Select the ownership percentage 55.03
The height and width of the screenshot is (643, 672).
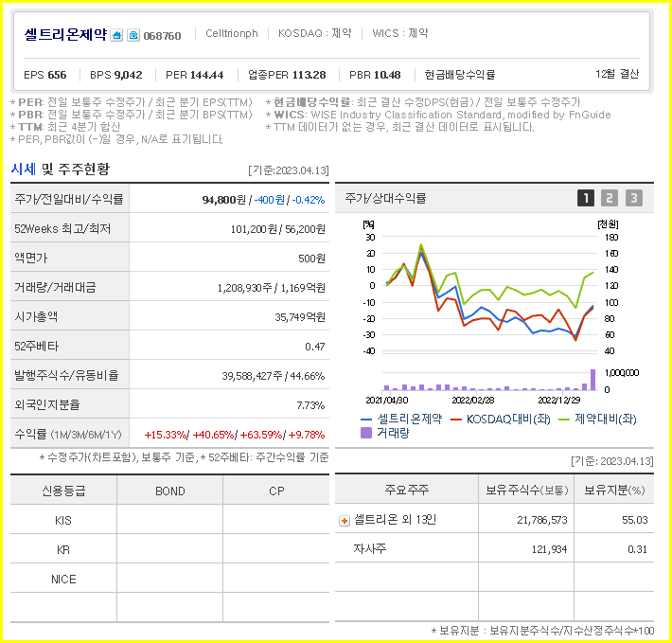tap(635, 520)
